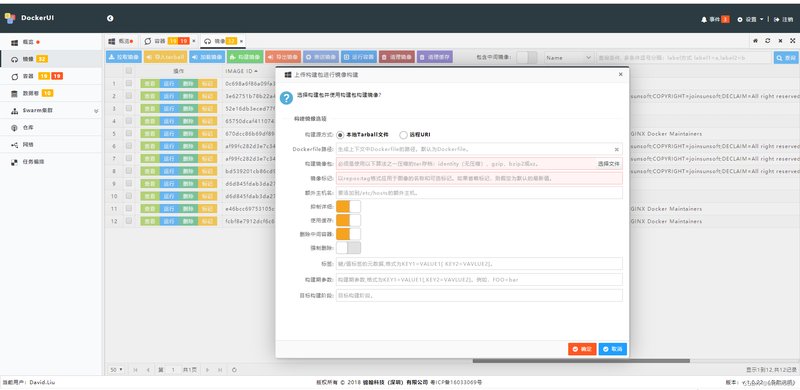The height and width of the screenshot is (390, 800).
Task: Open the 设置 dropdown in header
Action: pyautogui.click(x=751, y=19)
